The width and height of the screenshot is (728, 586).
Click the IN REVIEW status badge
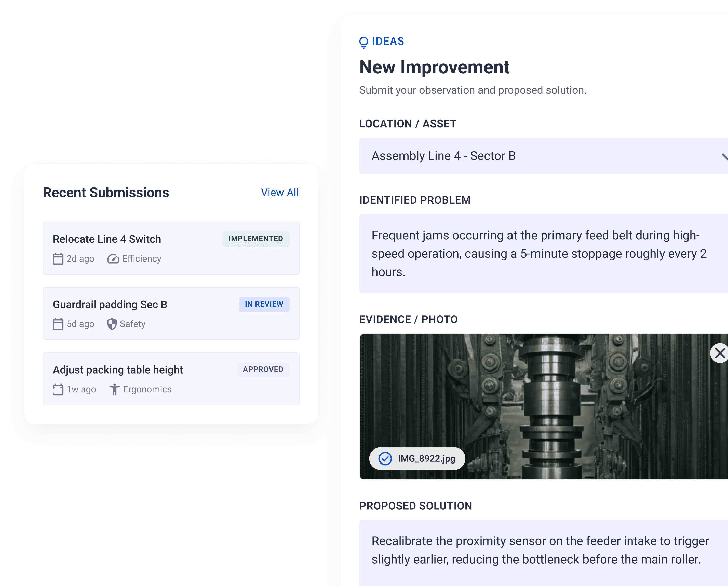(264, 304)
